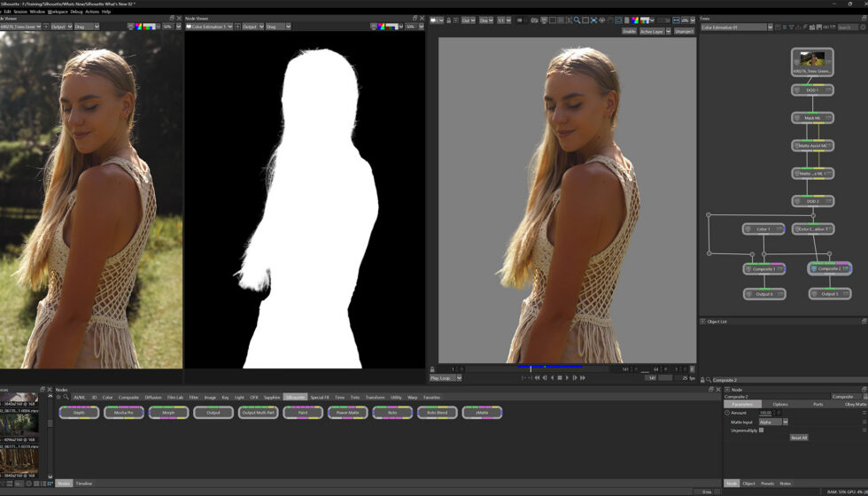868x496 pixels.
Task: Click the Amount value field
Action: pyautogui.click(x=766, y=413)
